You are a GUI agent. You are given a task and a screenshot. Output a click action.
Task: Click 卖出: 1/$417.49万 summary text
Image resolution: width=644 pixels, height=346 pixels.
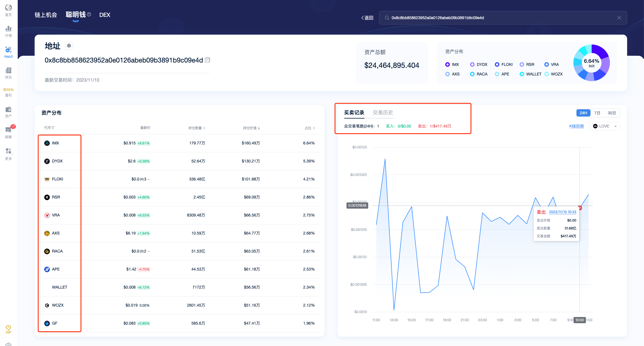(435, 126)
